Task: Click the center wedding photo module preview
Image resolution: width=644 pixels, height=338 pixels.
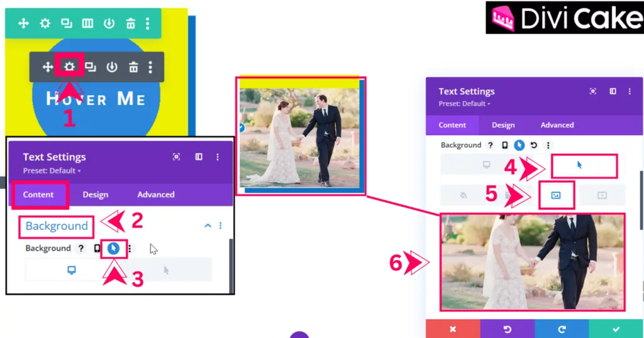Action: click(299, 138)
